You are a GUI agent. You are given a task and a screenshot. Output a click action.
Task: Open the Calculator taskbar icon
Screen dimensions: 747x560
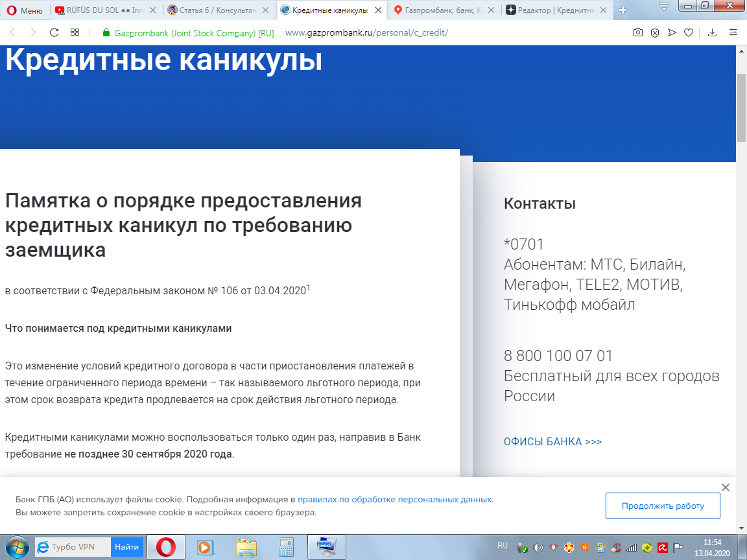(x=287, y=547)
